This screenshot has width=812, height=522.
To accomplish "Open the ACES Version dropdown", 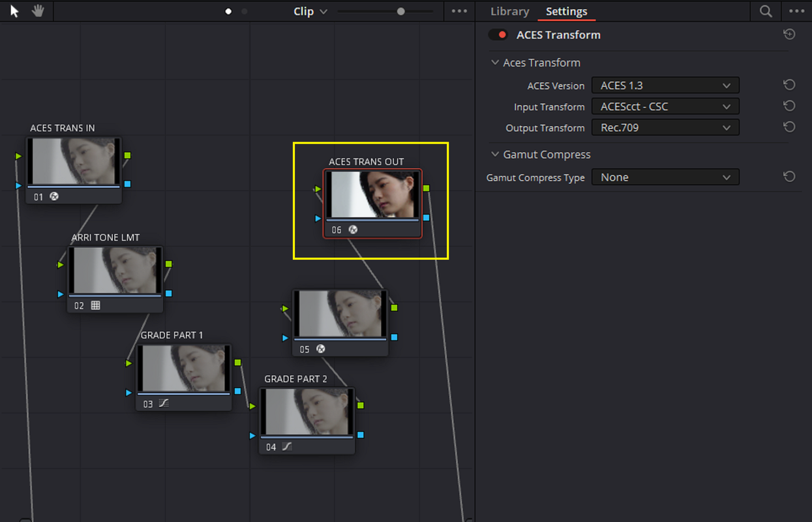I will pyautogui.click(x=665, y=85).
